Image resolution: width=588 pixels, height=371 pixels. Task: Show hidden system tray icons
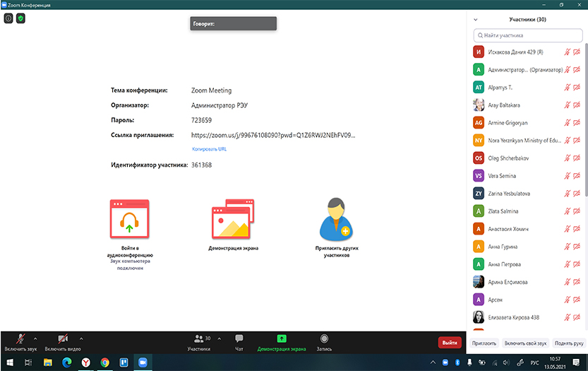point(433,363)
